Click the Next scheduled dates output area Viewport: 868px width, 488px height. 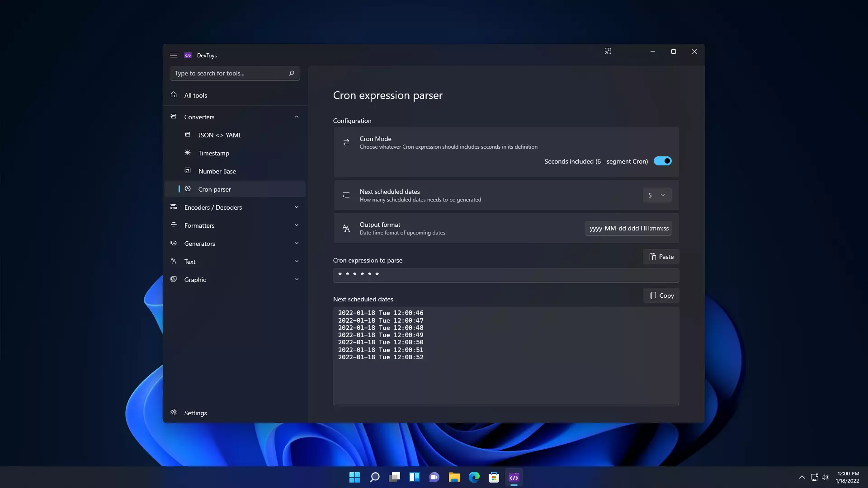coord(506,356)
